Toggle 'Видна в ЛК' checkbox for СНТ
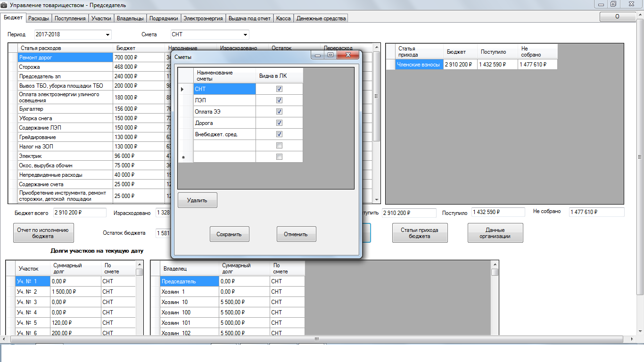Image resolution: width=644 pixels, height=362 pixels. [279, 89]
